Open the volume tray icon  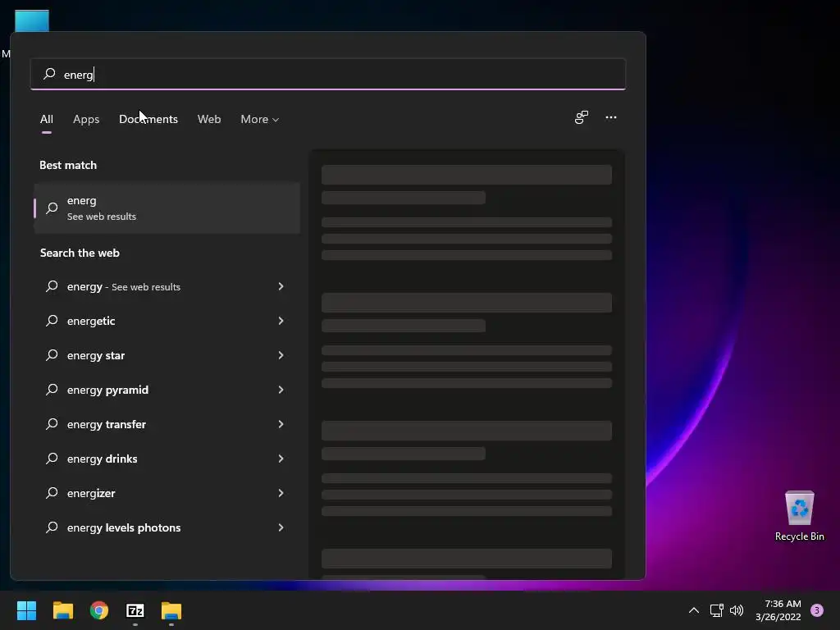click(737, 610)
